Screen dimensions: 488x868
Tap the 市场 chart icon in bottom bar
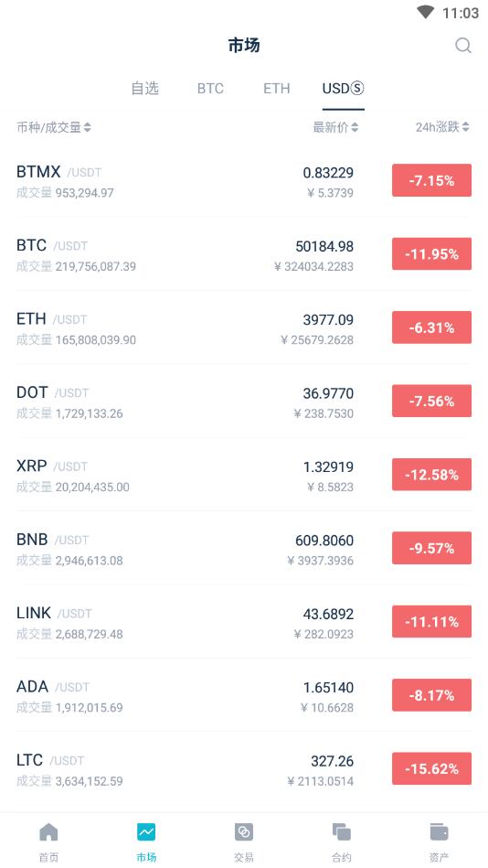pyautogui.click(x=146, y=832)
